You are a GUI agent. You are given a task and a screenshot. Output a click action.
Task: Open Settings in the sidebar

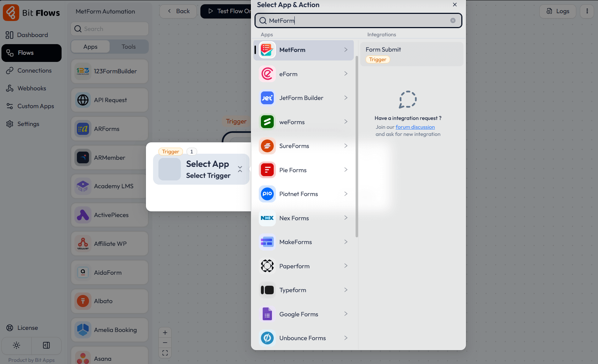(x=31, y=124)
